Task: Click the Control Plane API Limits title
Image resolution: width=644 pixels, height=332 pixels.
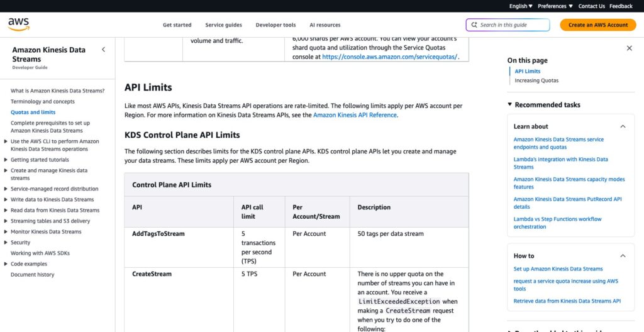Action: tap(172, 185)
